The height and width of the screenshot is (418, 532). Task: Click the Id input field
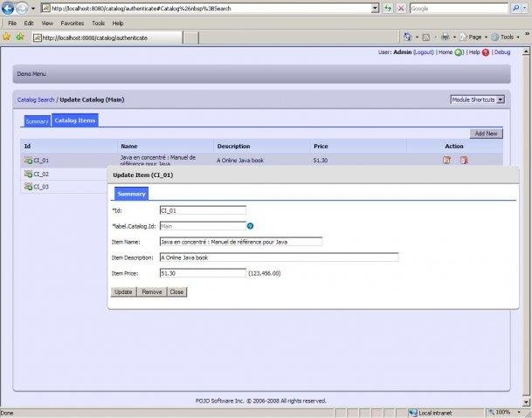[203, 210]
